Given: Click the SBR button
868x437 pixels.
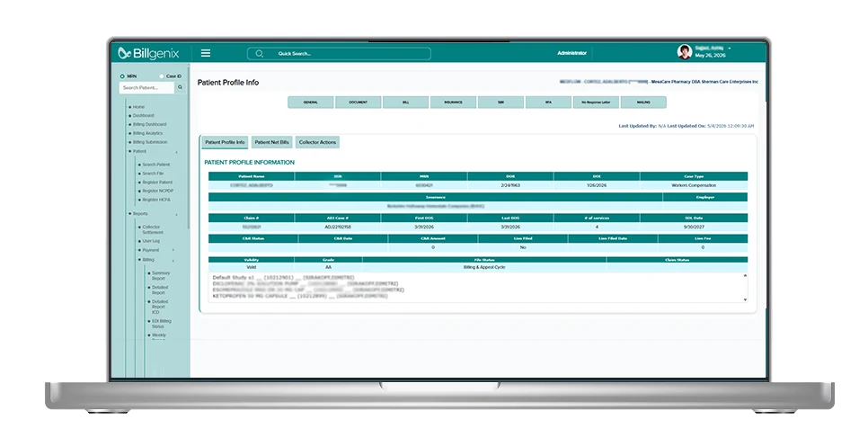Looking at the screenshot, I should (501, 103).
